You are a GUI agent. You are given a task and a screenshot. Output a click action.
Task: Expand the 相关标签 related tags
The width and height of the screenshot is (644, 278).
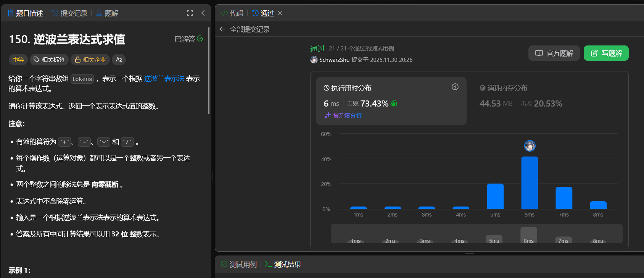[x=49, y=60]
